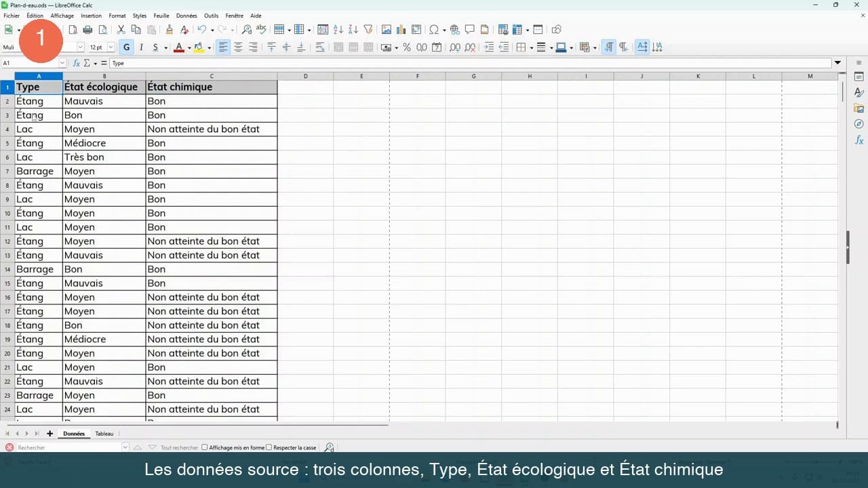Click the Draw shapes icon
Viewport: 868px width, 488px height.
[x=556, y=30]
